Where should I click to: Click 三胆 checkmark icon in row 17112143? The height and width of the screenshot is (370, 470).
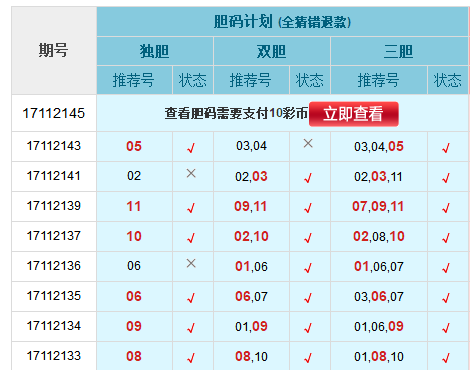point(446,148)
